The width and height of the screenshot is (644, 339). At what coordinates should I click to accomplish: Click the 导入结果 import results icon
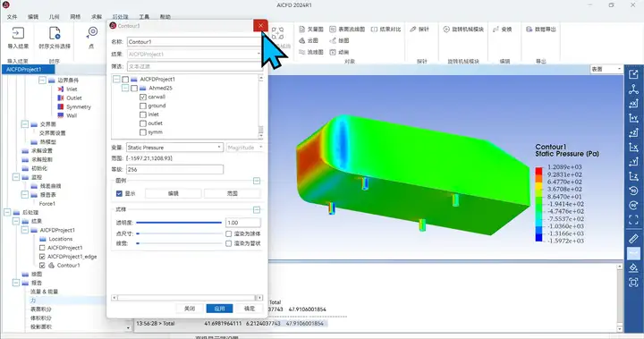click(x=18, y=33)
